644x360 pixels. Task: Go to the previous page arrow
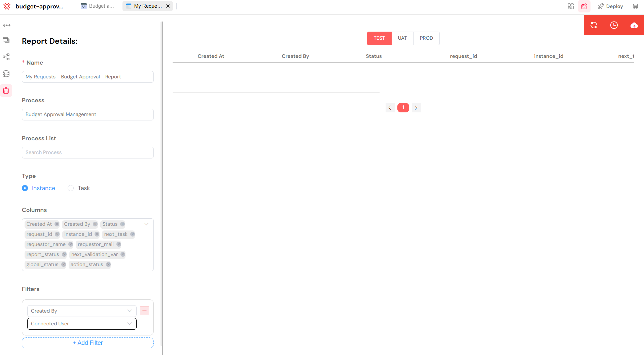click(x=390, y=108)
